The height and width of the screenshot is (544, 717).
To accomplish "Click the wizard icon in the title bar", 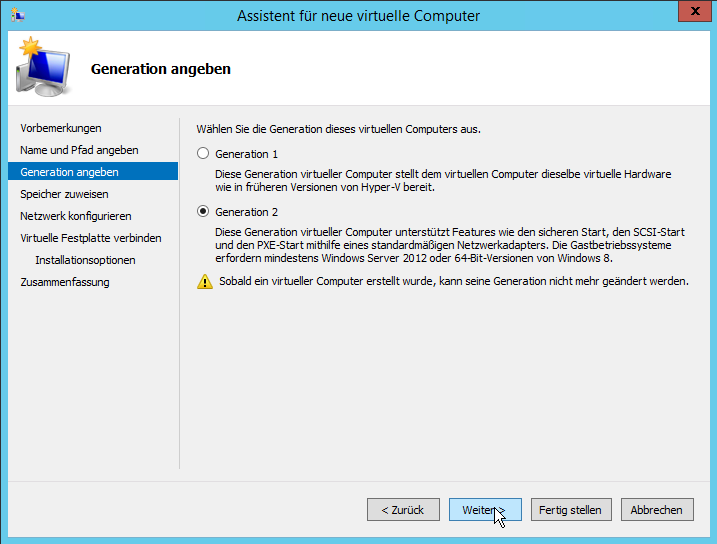I will point(17,15).
